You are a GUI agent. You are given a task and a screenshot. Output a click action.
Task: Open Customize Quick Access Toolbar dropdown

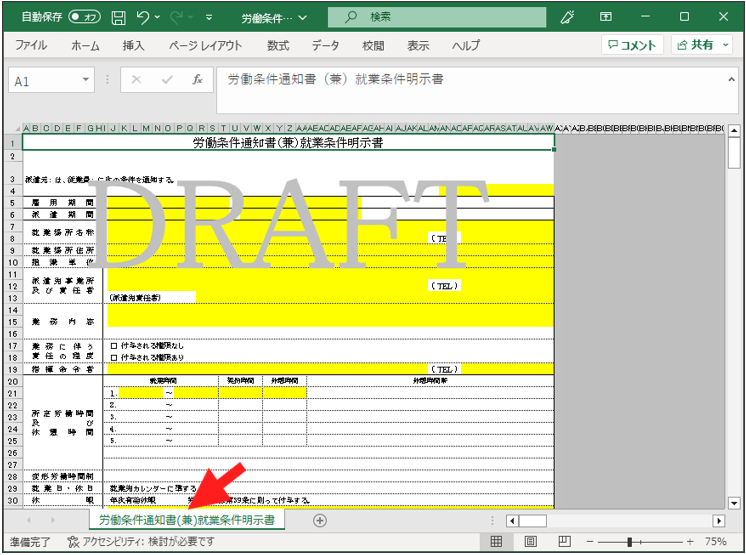point(209,18)
